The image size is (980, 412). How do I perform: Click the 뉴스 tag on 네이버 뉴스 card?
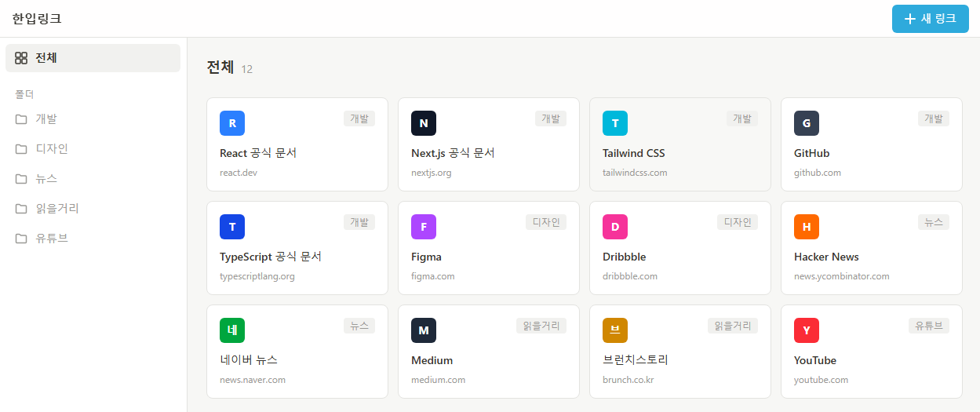(359, 326)
